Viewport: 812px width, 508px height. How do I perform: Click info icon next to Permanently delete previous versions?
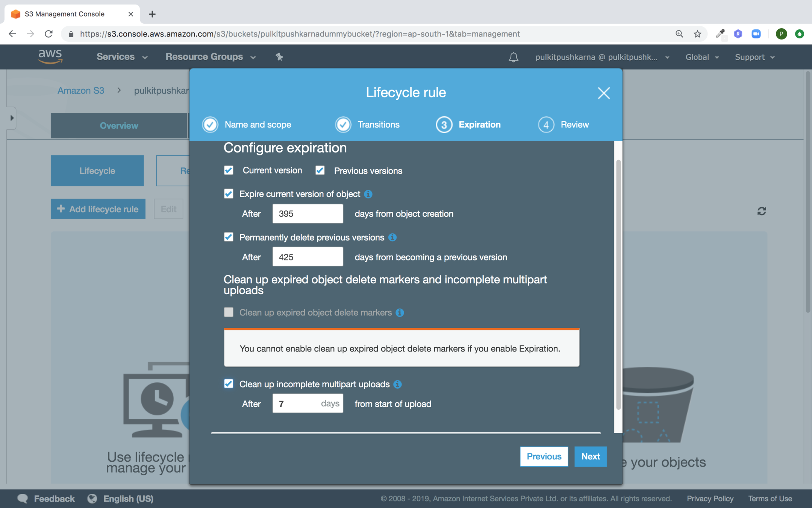coord(392,237)
